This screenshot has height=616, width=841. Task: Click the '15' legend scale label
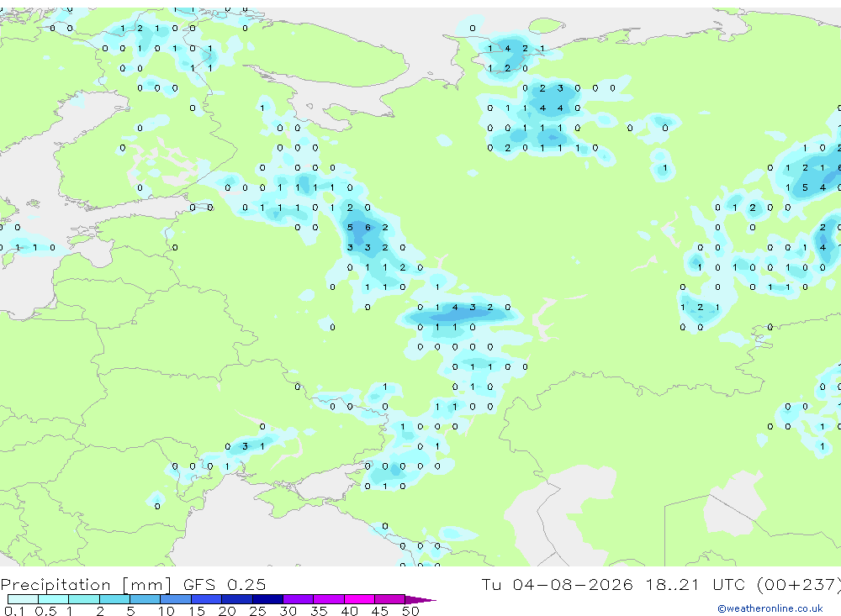click(197, 611)
